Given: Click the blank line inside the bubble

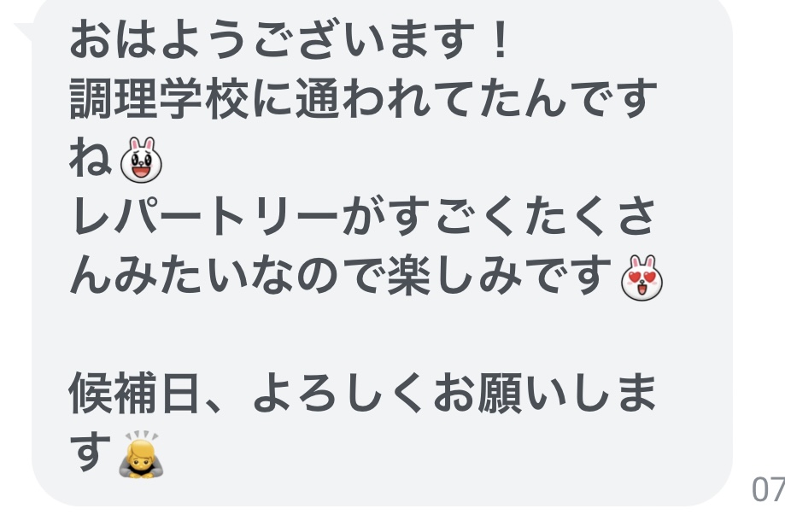Looking at the screenshot, I should pyautogui.click(x=382, y=334).
